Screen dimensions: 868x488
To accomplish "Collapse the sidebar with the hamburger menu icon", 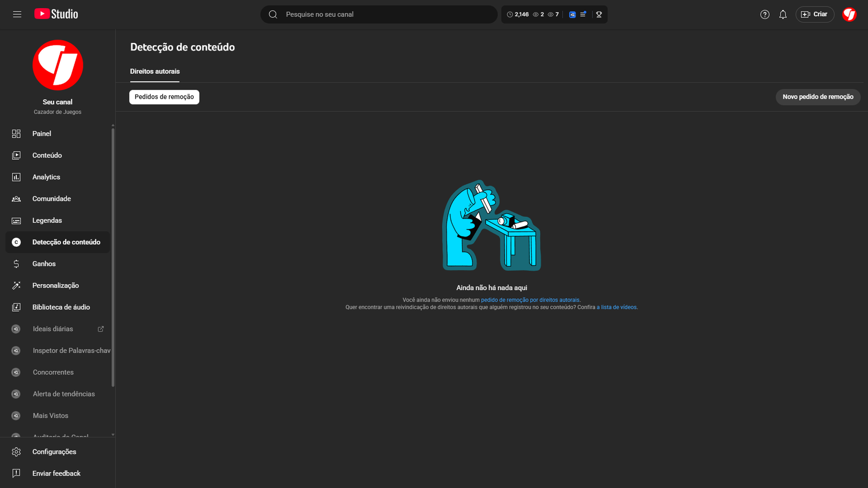I will click(x=17, y=14).
